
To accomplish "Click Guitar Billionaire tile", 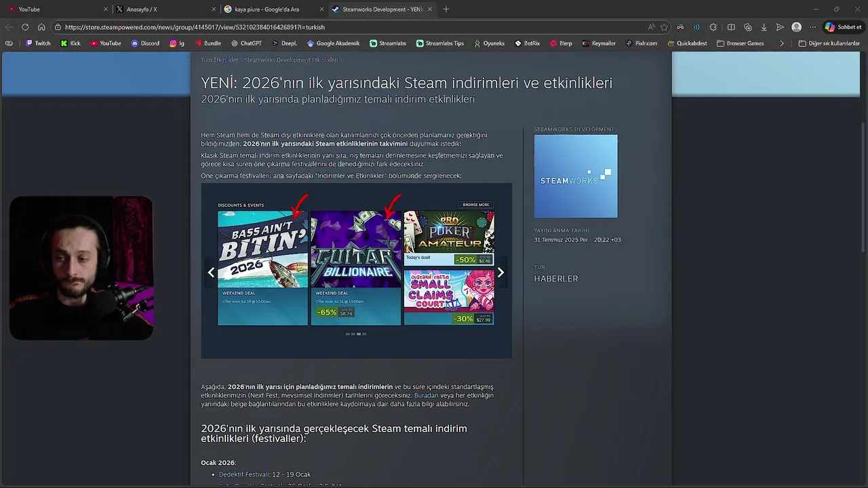I will 356,268.
